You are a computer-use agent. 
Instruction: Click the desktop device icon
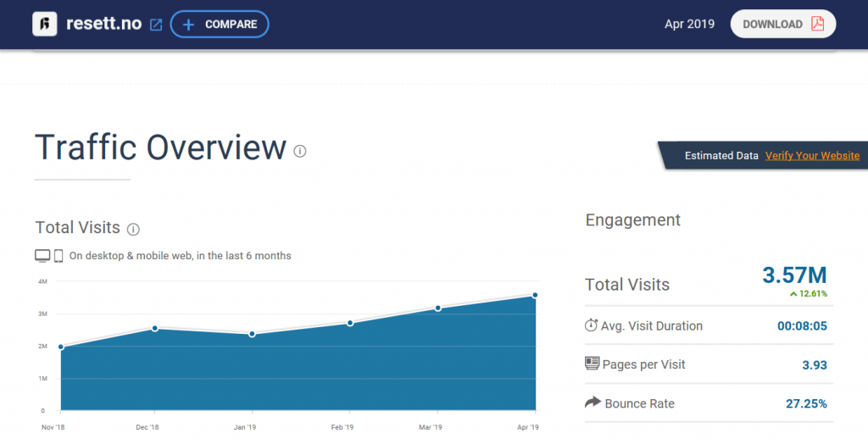[x=42, y=255]
